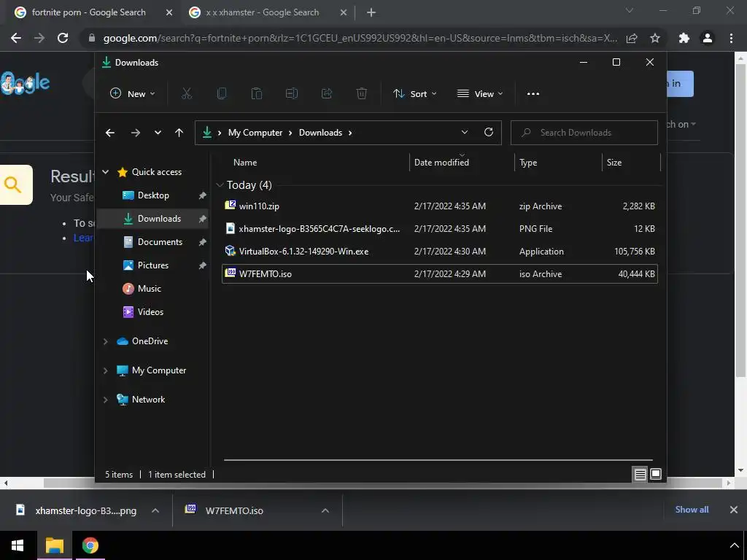Screen dimensions: 747x560
Task: Expand address bar history dropdown
Action: coord(465,132)
